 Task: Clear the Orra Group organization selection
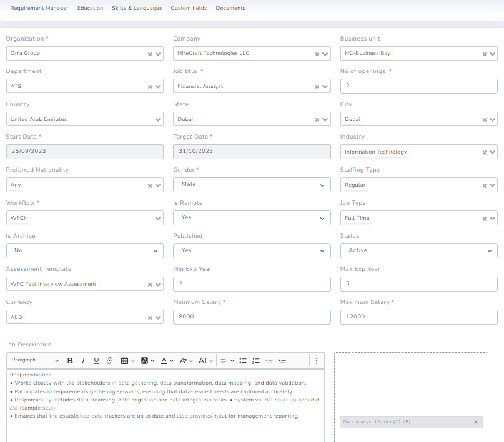click(151, 53)
